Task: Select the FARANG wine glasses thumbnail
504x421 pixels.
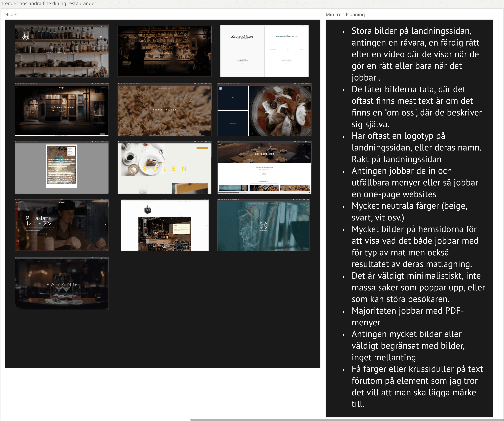Action: point(62,284)
